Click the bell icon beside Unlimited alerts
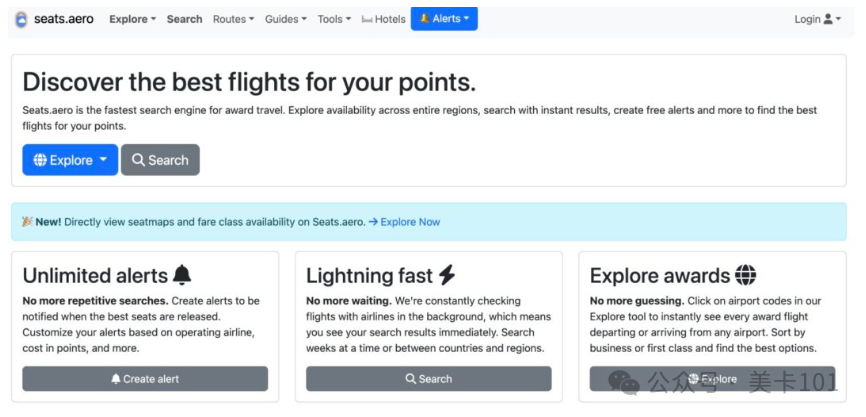This screenshot has width=866, height=417. [x=182, y=275]
